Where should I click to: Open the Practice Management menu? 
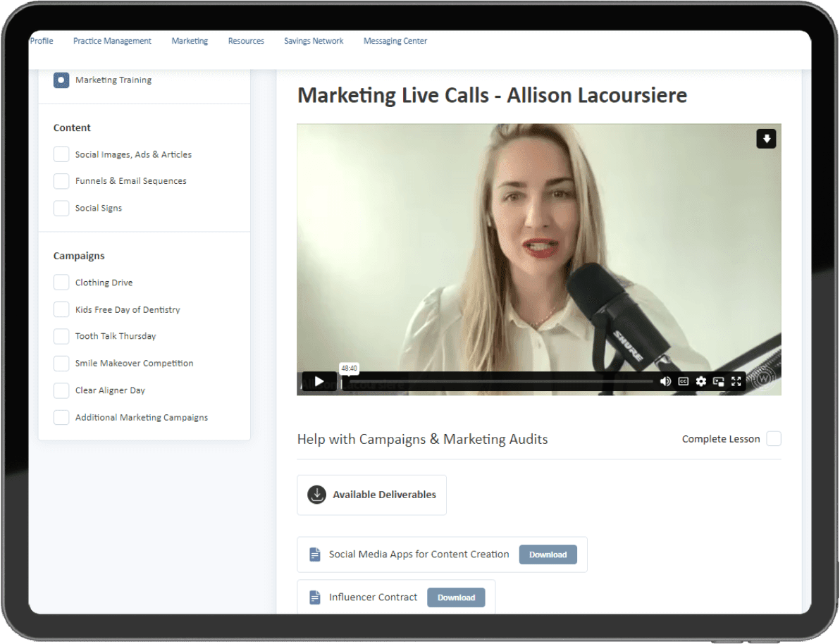112,41
